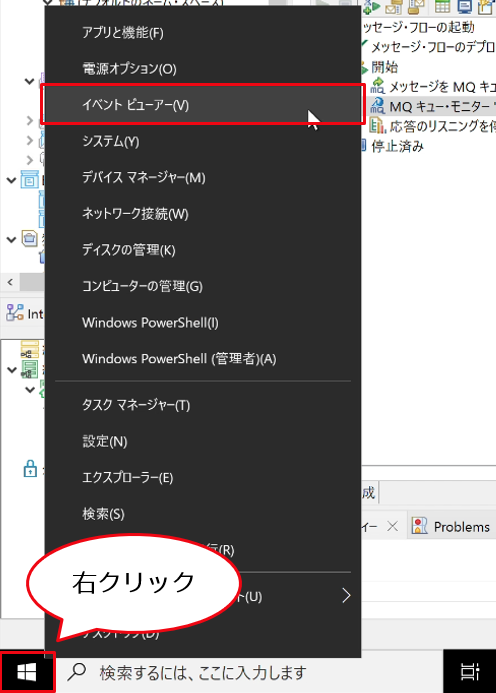Image resolution: width=496 pixels, height=693 pixels.
Task: Click the padlock icon in the lower-left panel
Action: [x=30, y=468]
